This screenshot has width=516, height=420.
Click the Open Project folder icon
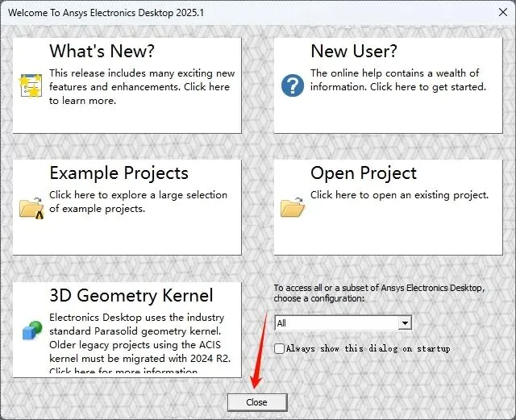[x=293, y=207]
